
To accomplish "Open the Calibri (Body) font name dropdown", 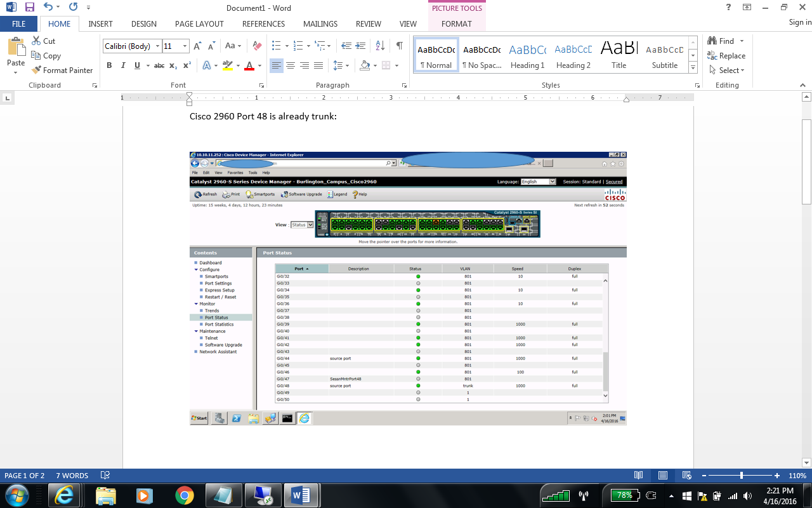I will 157,46.
